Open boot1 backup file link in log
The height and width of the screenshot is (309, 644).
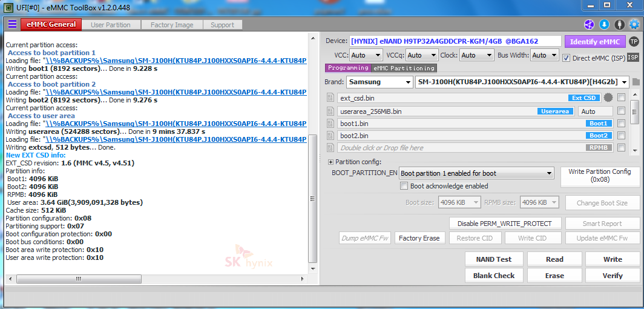(176, 61)
